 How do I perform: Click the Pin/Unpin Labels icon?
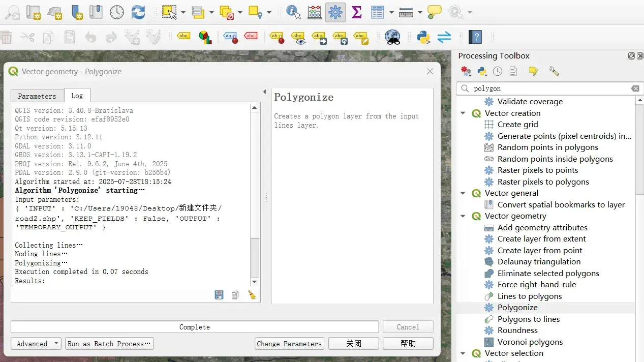tap(277, 37)
